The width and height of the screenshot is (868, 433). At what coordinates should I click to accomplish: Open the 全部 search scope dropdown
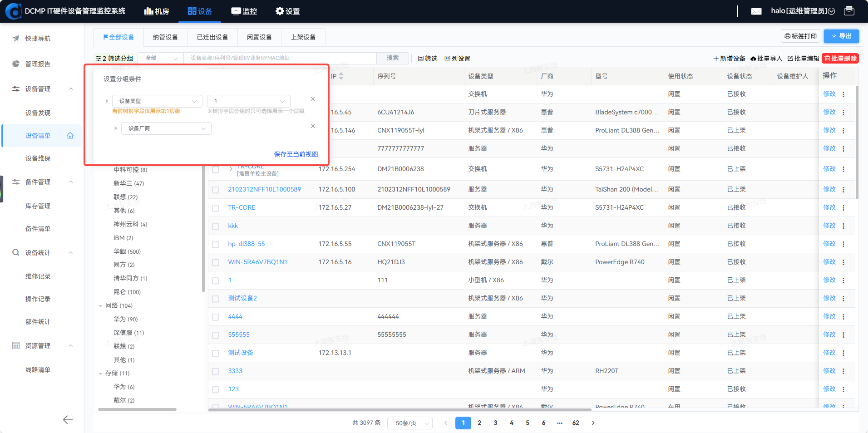[x=161, y=58]
